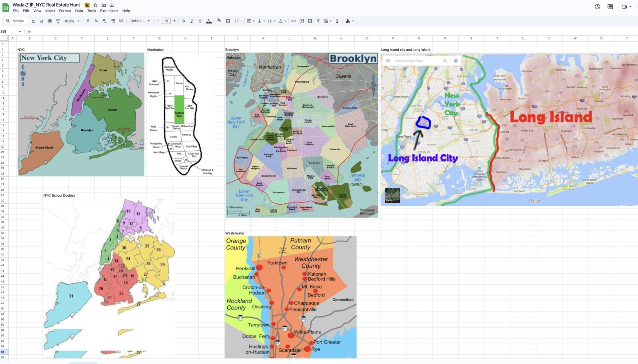This screenshot has height=364, width=638.
Task: Open the borders tool
Action: [x=228, y=21]
